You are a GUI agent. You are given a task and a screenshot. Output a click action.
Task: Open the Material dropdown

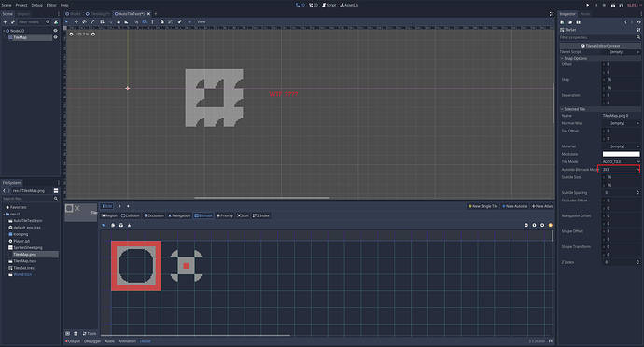pyautogui.click(x=621, y=146)
